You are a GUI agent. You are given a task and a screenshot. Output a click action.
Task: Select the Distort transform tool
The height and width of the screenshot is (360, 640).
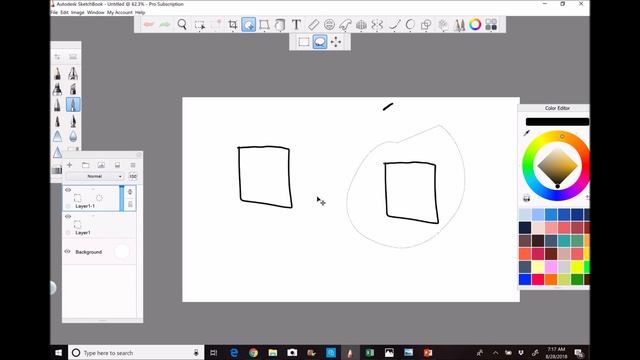[x=264, y=24]
